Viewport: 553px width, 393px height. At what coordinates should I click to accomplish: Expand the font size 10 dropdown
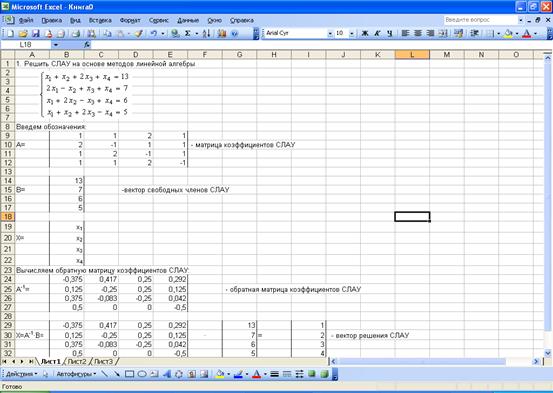point(352,34)
